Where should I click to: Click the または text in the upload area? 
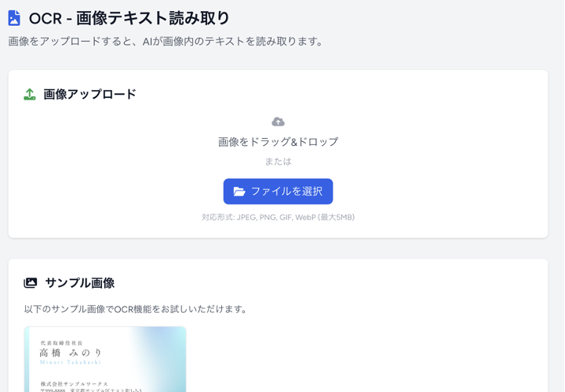(278, 162)
